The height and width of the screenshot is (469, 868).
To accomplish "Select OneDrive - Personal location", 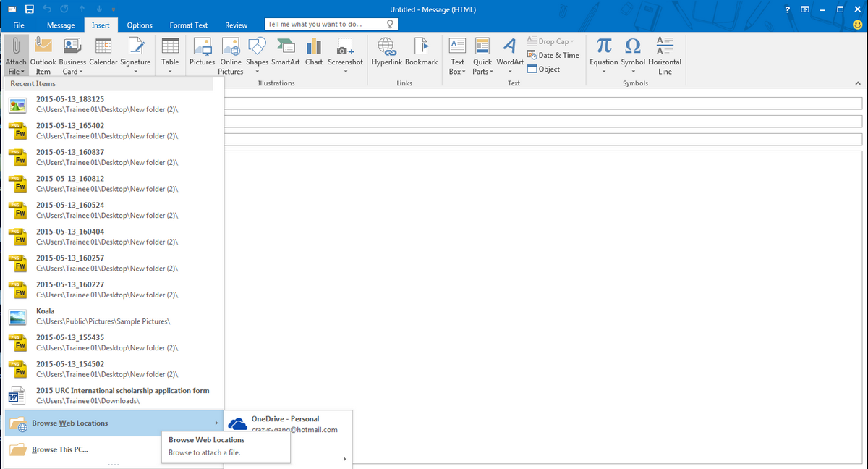I will pos(289,424).
